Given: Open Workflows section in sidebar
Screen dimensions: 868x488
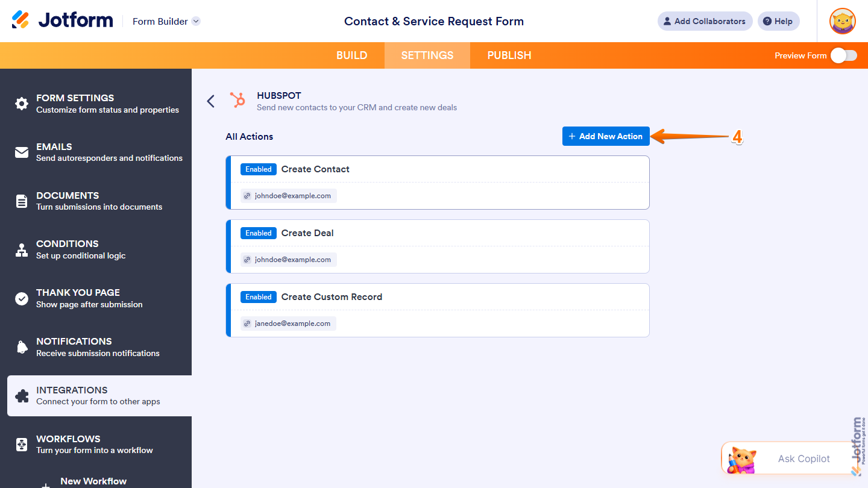Looking at the screenshot, I should click(x=96, y=445).
